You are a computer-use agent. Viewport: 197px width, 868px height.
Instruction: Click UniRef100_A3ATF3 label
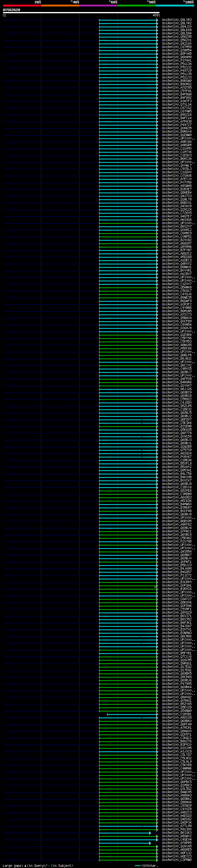[176, 101]
